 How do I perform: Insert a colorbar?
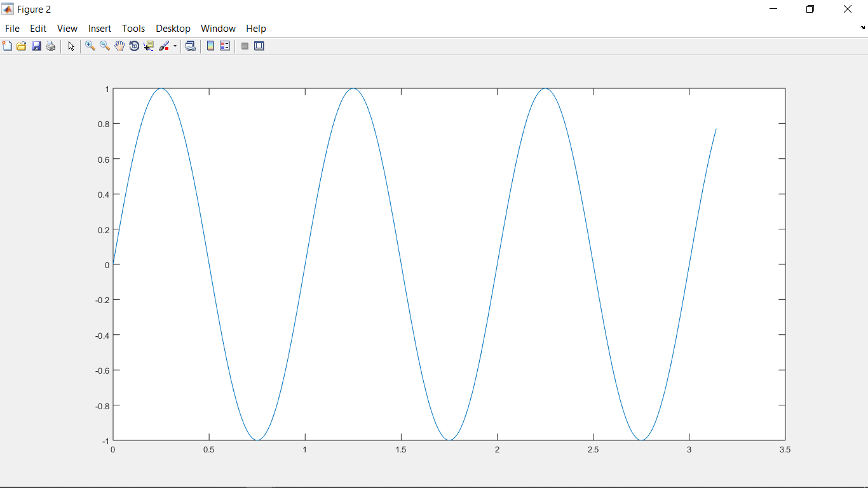(210, 46)
